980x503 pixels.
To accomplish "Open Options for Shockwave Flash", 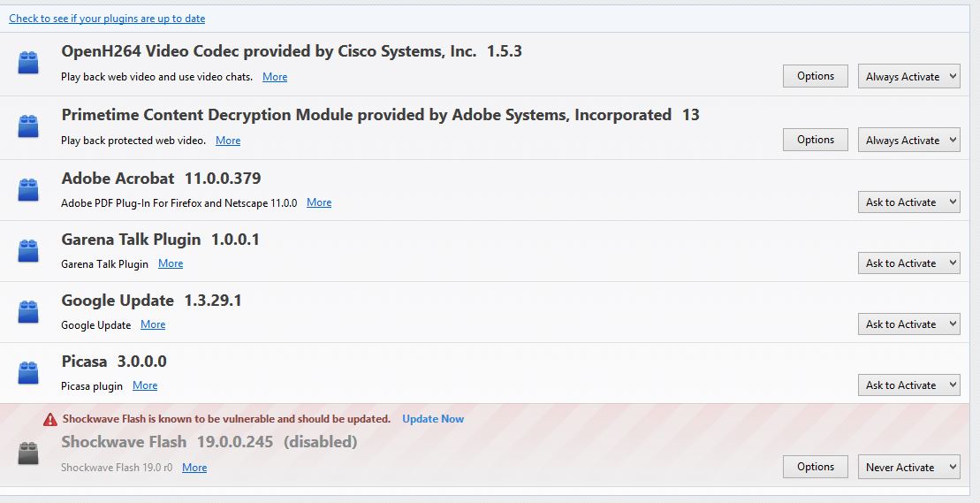I will 816,467.
